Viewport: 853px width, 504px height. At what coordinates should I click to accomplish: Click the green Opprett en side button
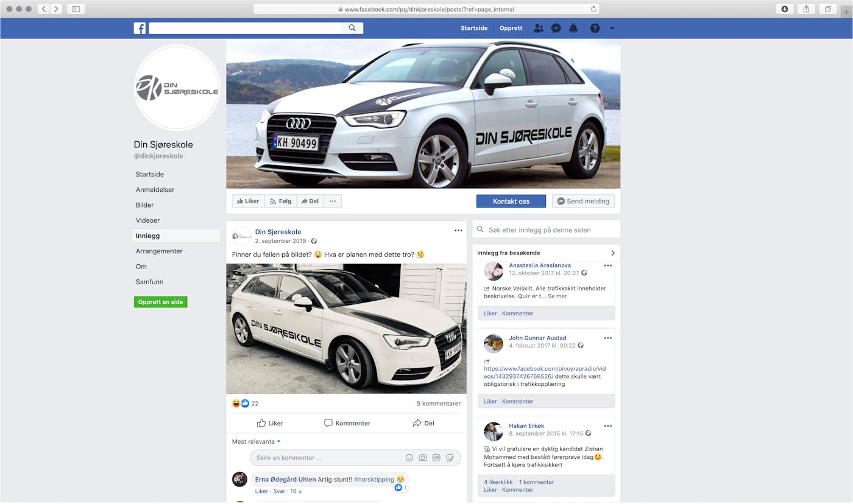pos(161,302)
